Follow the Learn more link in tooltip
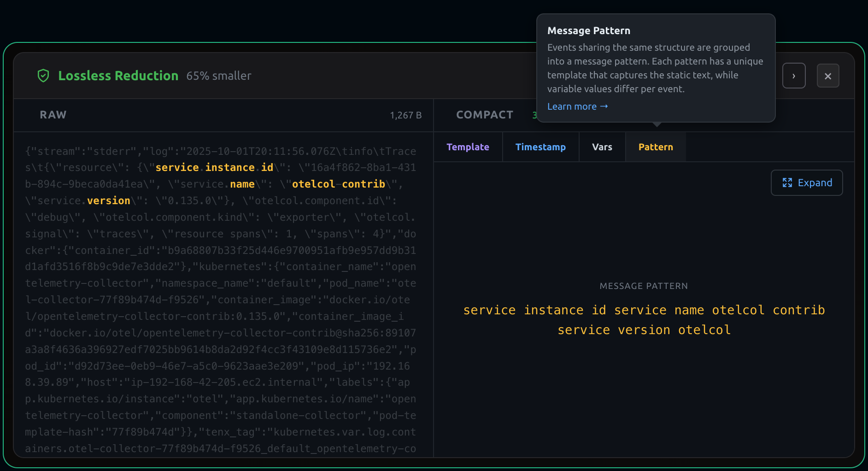 coord(577,106)
